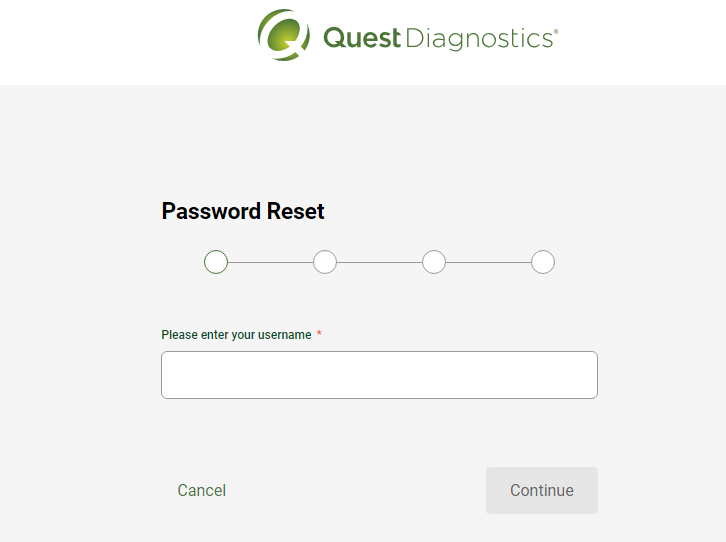
Task: Click the Continue button
Action: (x=542, y=490)
